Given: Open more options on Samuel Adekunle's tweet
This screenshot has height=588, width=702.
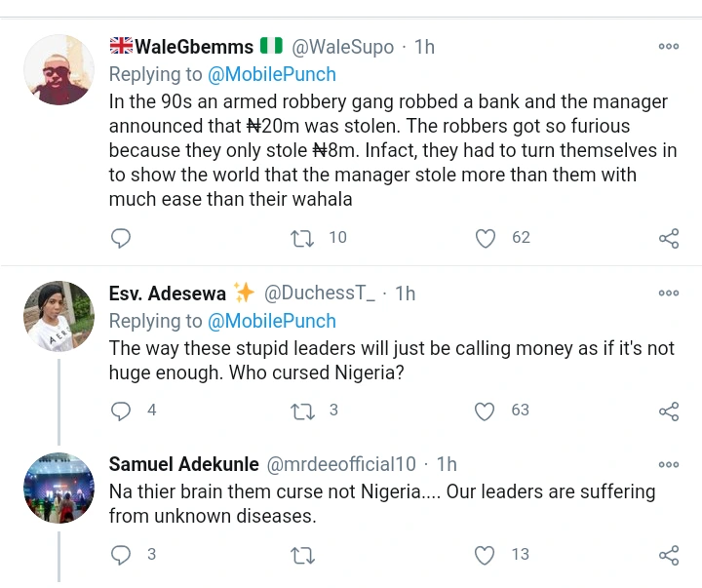Looking at the screenshot, I should click(x=669, y=464).
